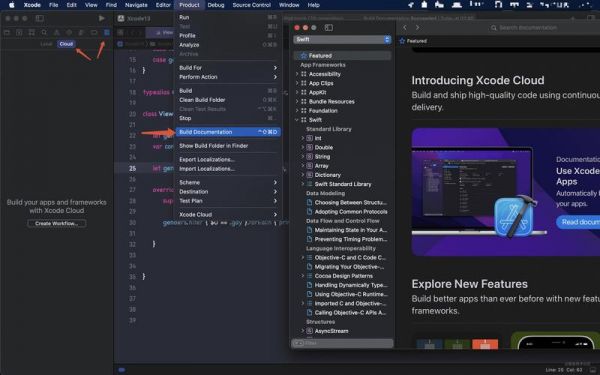Image resolution: width=600 pixels, height=375 pixels.
Task: Expand the Accessibility framework item
Action: coord(297,74)
